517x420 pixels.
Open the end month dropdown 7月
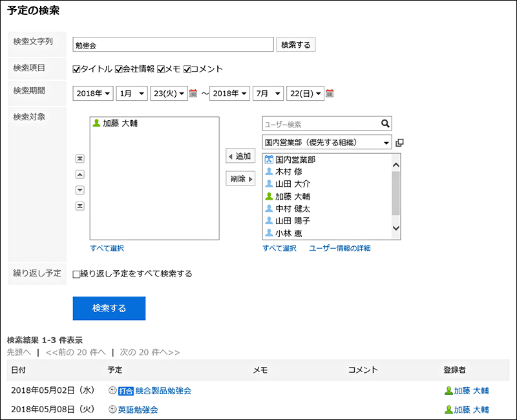click(x=268, y=94)
